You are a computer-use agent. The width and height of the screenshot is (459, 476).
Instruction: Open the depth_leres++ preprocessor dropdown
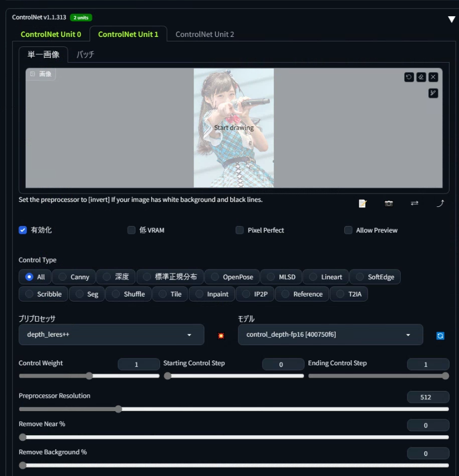(x=111, y=334)
